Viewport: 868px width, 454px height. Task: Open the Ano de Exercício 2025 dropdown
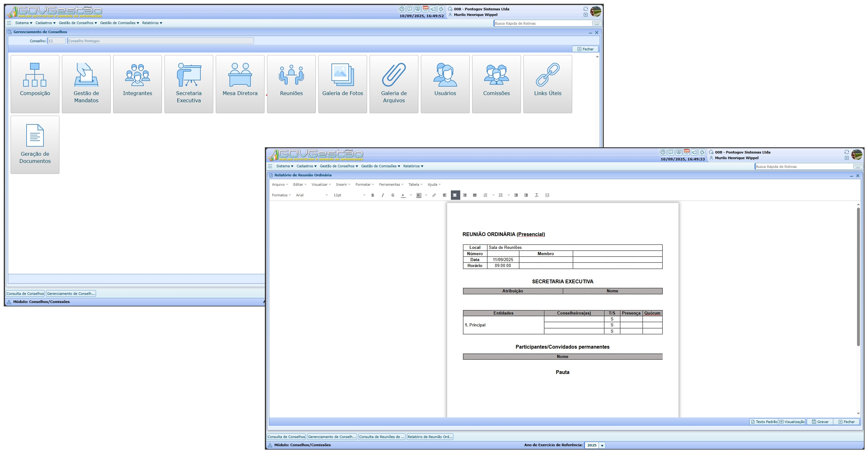click(x=602, y=445)
